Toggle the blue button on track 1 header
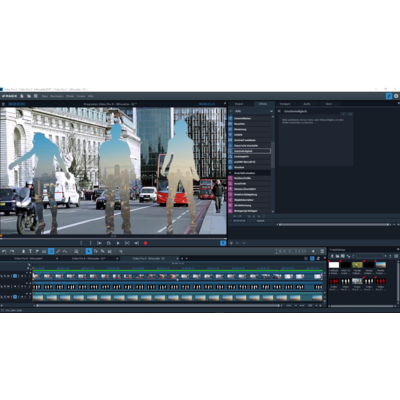 [x=15, y=276]
